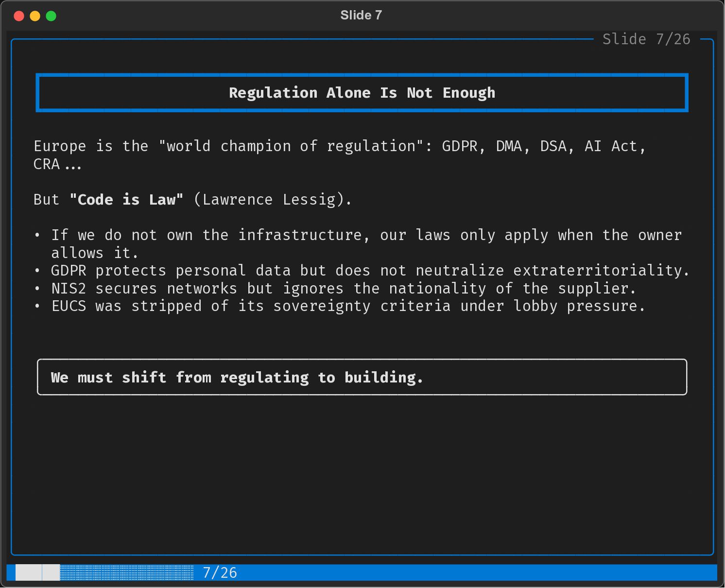Click the GDPR extraterritoriality bullet point
Viewport: 725px width, 588px height.
(x=370, y=271)
